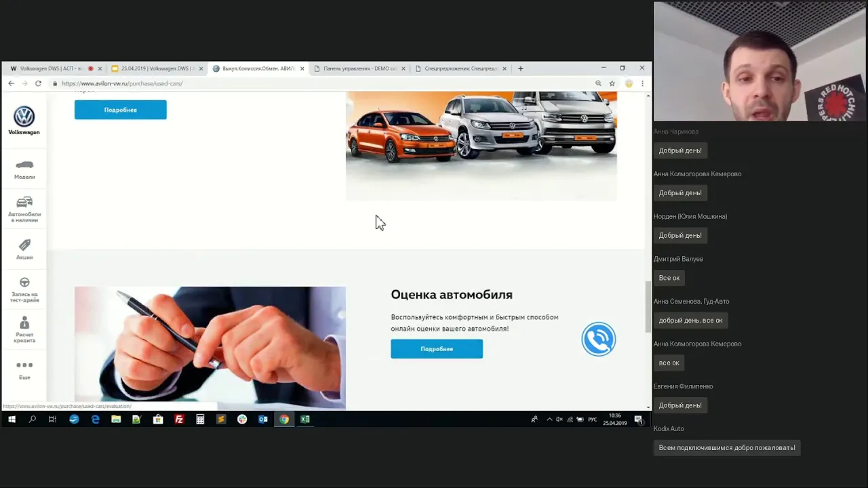Click the добрый день, все ок message
This screenshot has width=868, height=488.
pos(691,321)
